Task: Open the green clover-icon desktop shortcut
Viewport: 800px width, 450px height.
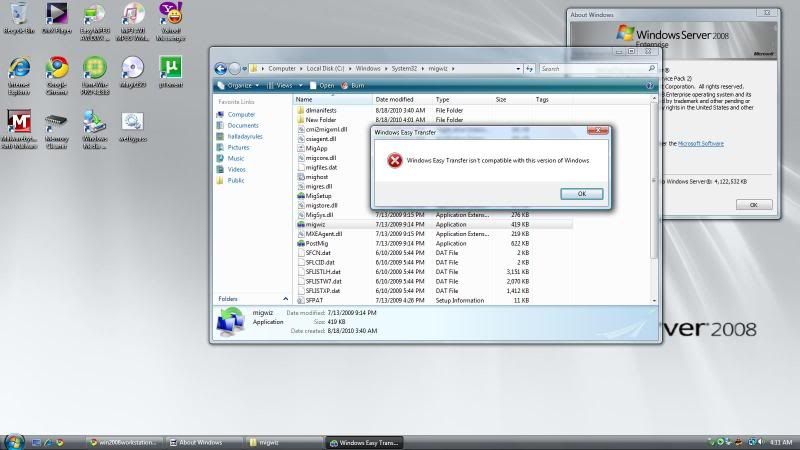Action: click(94, 74)
